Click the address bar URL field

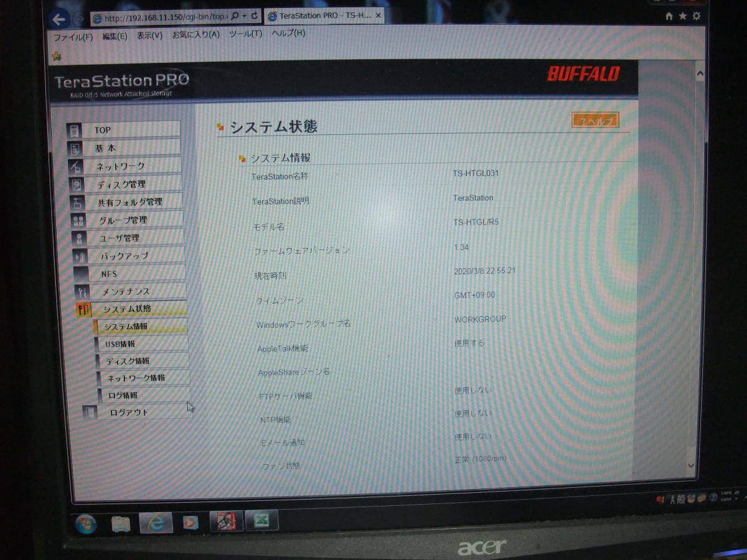(160, 17)
